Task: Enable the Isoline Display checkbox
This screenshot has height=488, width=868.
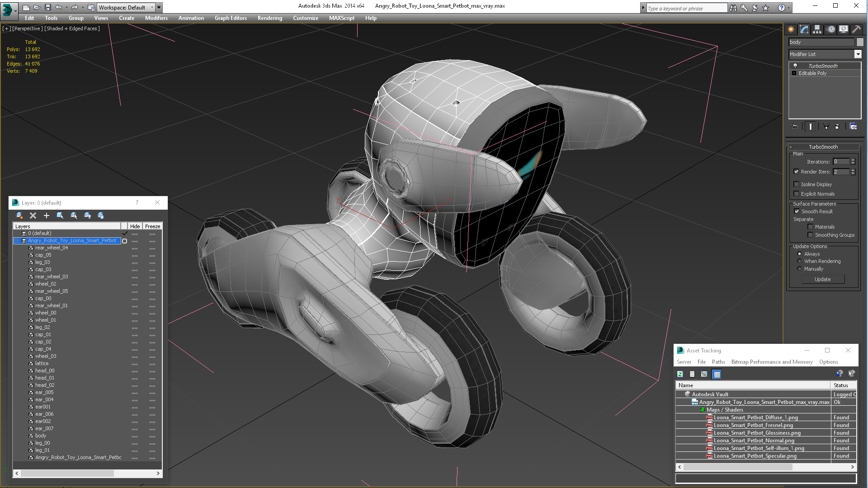Action: pos(797,184)
